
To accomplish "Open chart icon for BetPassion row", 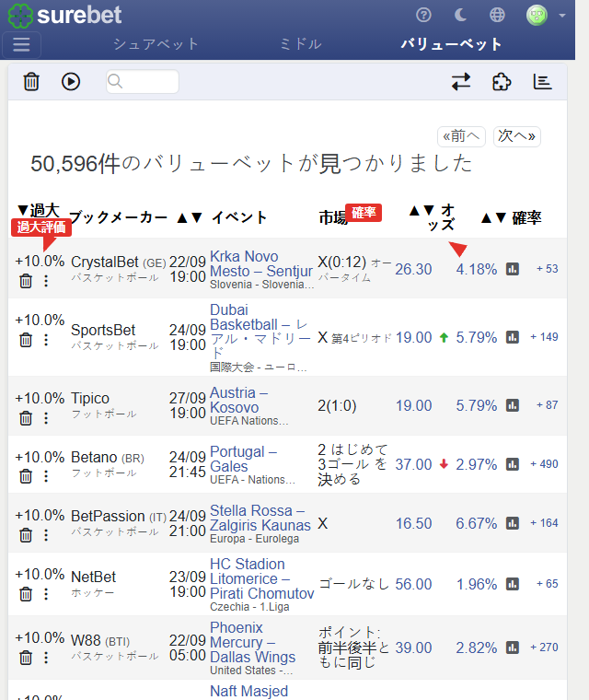I will tap(513, 523).
